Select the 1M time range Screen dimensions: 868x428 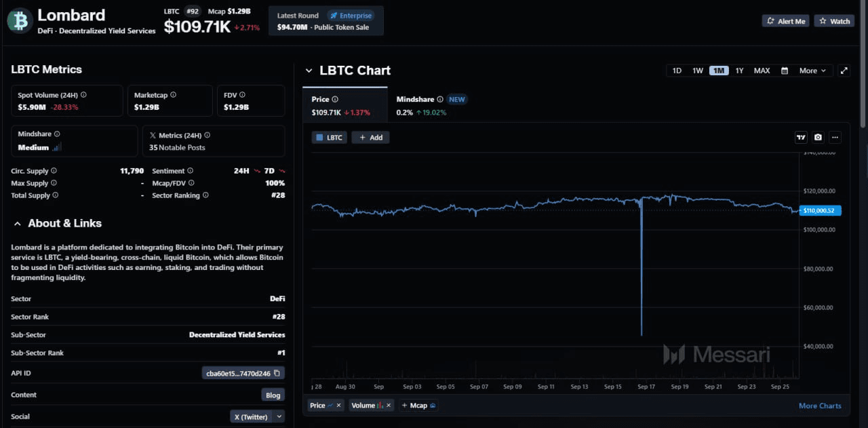[x=719, y=71]
